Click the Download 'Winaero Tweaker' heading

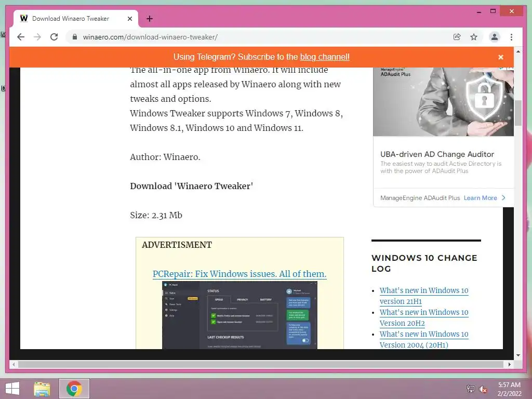191,186
